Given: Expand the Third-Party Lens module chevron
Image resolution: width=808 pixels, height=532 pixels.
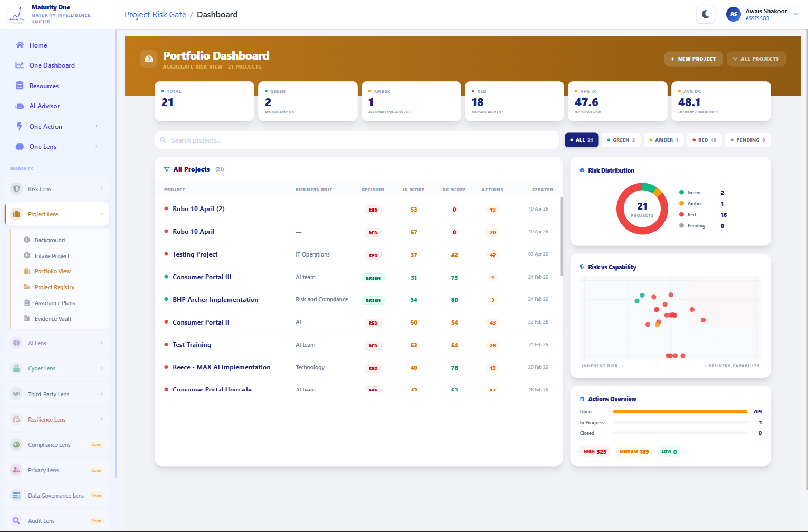Looking at the screenshot, I should click(101, 394).
